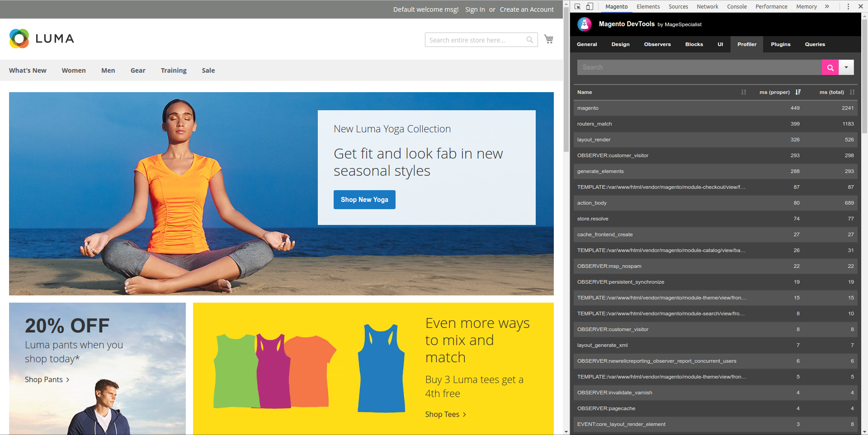This screenshot has height=435, width=868.
Task: Click Create an Account link
Action: click(527, 9)
